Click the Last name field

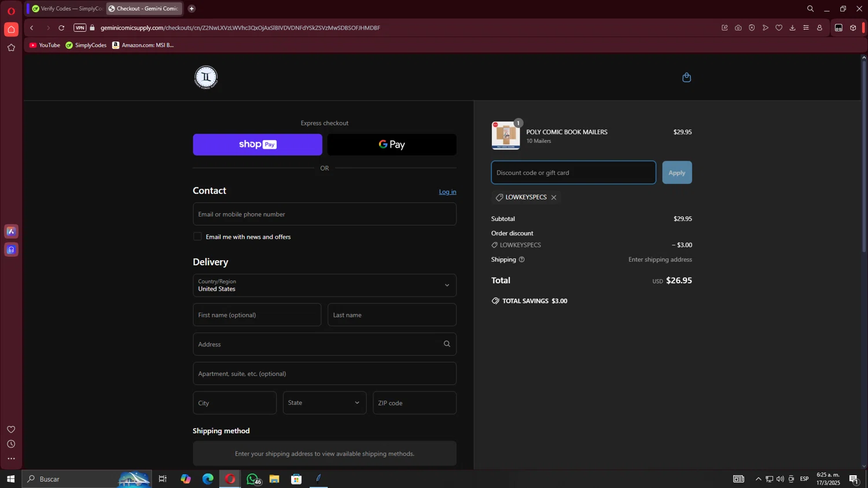(392, 315)
